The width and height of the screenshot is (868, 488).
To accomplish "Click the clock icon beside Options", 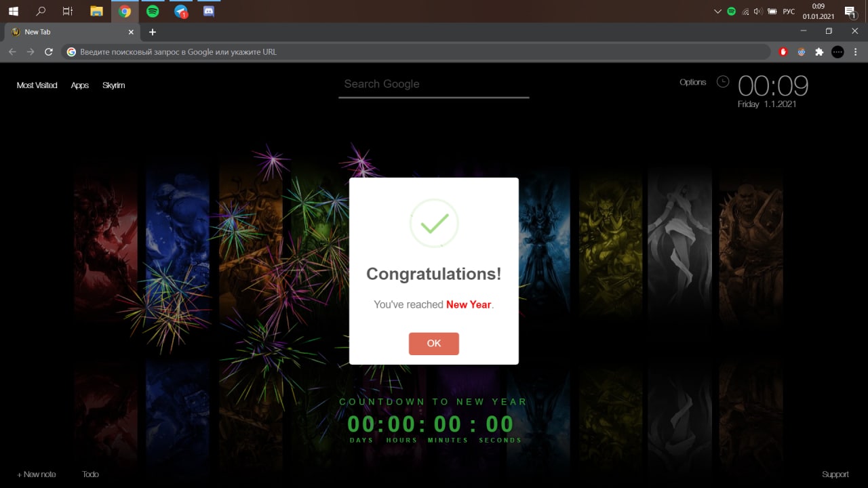I will pos(723,81).
